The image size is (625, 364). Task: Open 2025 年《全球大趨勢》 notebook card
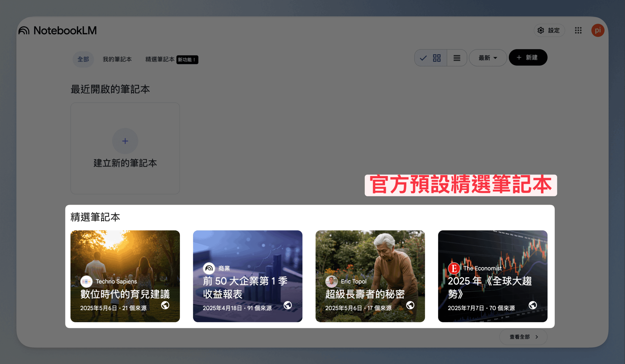(493, 276)
